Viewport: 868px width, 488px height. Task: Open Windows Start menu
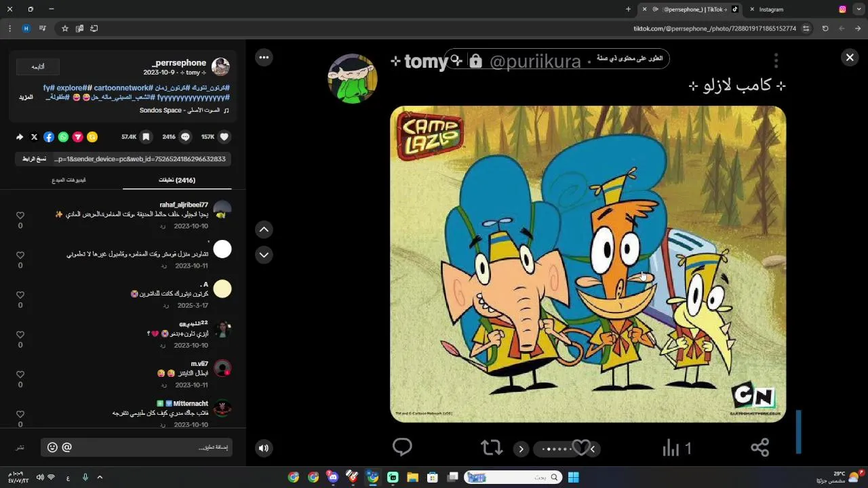coord(573,477)
